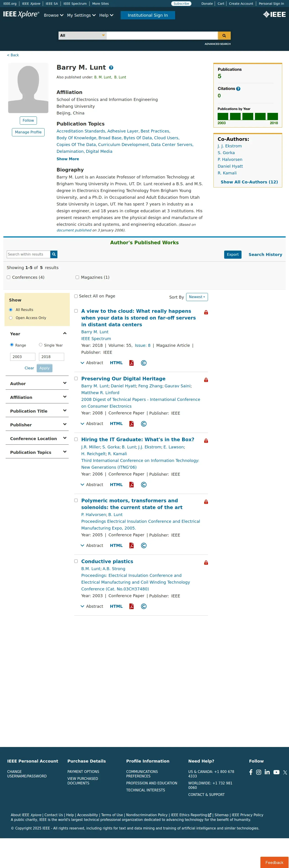Image resolution: width=289 pixels, height=868 pixels.
Task: Click the Institutional Sign In button
Action: point(148,15)
